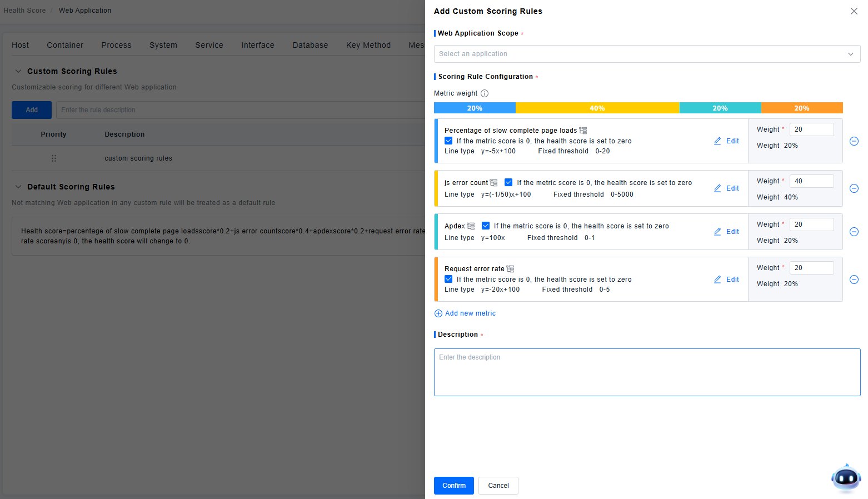868x499 pixels.
Task: Click the metric selector icon beside Apdex
Action: pos(471,226)
